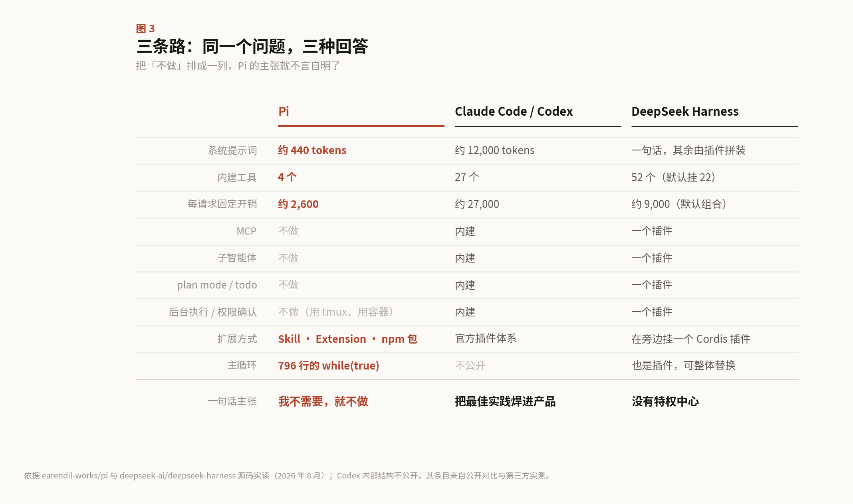Click the row label '后台执行 / 权限确认'
The image size is (853, 504).
[213, 312]
